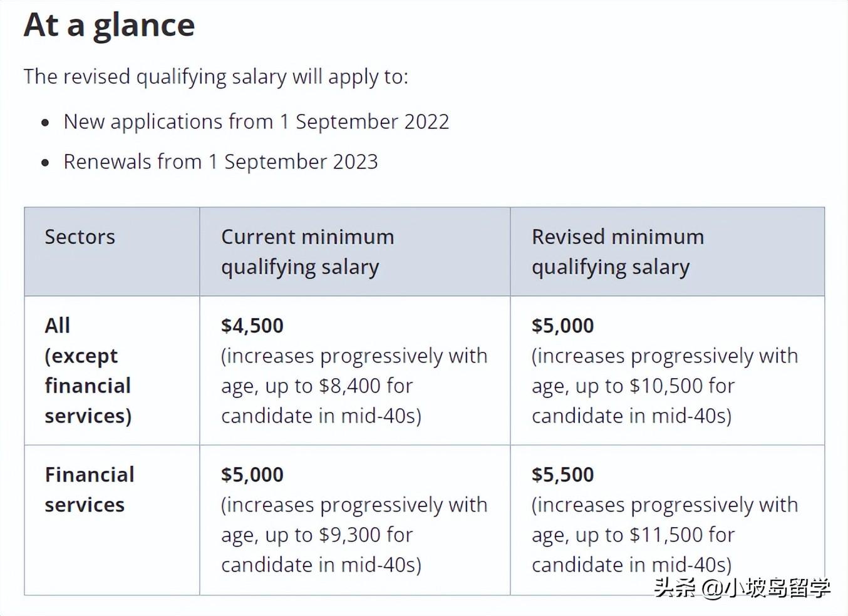Click the "At a glance" heading

tap(109, 27)
